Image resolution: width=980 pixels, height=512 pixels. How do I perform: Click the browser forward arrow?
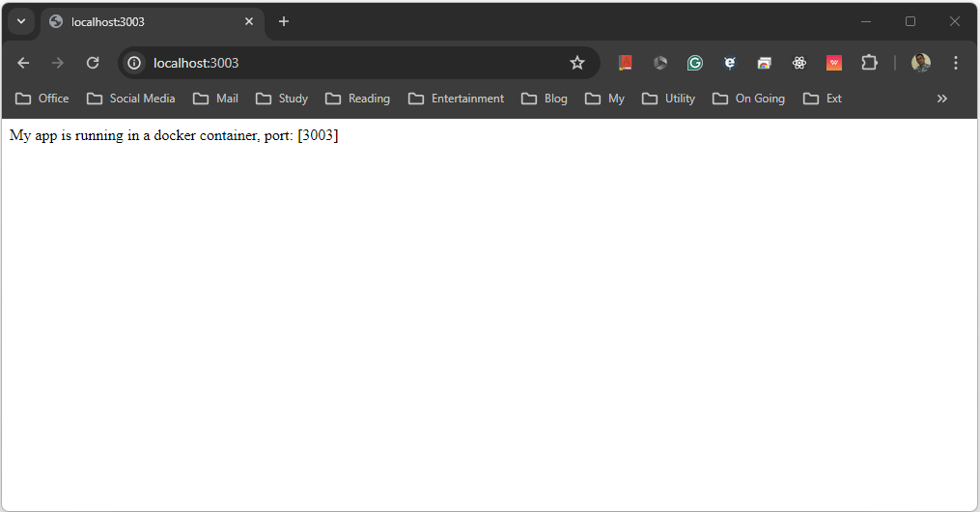(58, 63)
